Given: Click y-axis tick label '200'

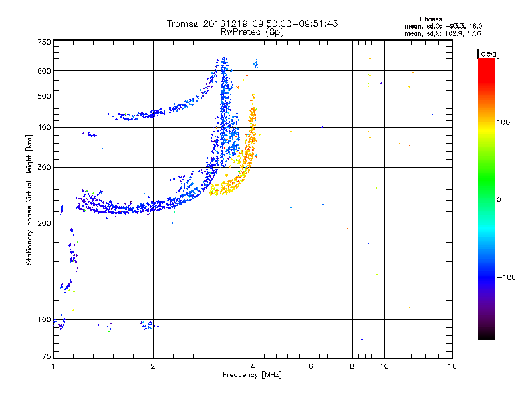Looking at the screenshot, I should point(44,223).
